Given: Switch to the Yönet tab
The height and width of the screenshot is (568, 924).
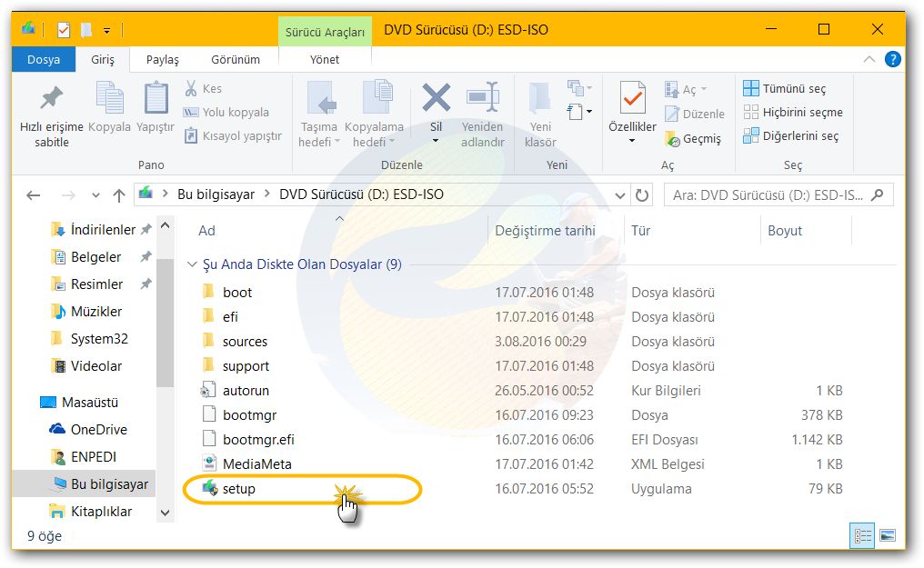Looking at the screenshot, I should (x=325, y=59).
